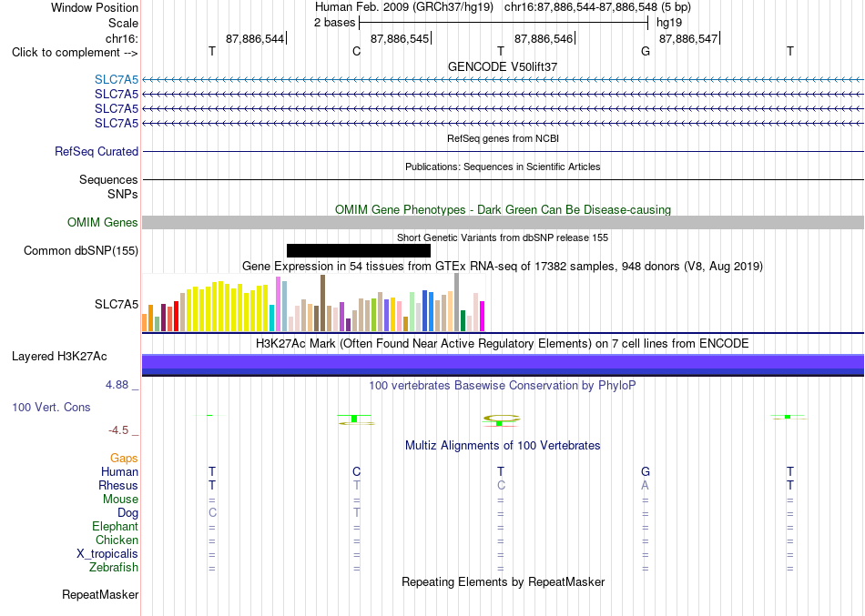Click the chr16:87,886,544-87,886,548 position text

(x=597, y=7)
